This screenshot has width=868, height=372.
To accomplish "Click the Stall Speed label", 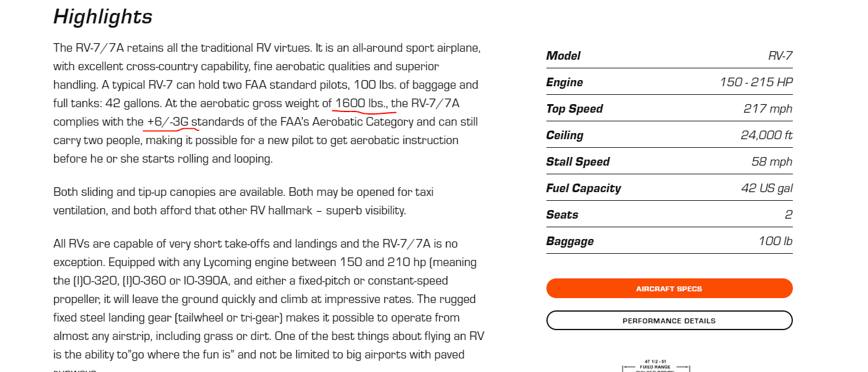I will 577,162.
